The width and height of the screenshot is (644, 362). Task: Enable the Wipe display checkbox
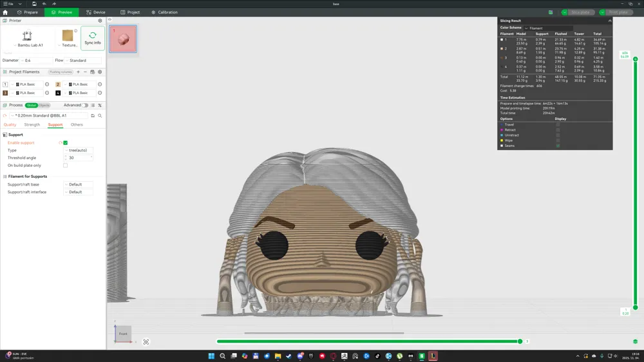point(558,140)
